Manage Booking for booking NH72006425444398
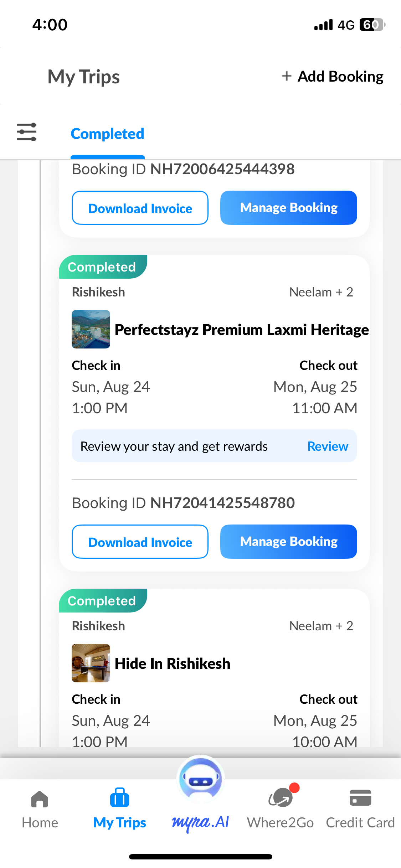401x868 pixels. click(289, 208)
